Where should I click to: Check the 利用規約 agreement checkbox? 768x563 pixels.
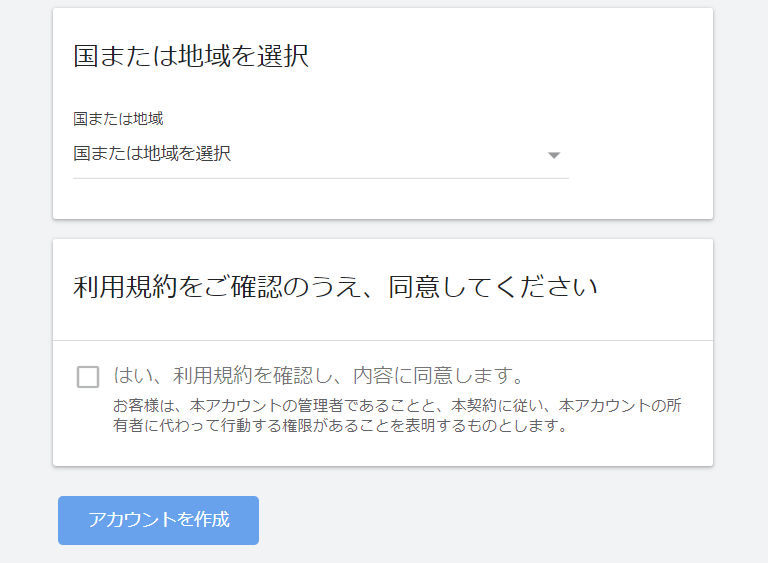pyautogui.click(x=88, y=377)
